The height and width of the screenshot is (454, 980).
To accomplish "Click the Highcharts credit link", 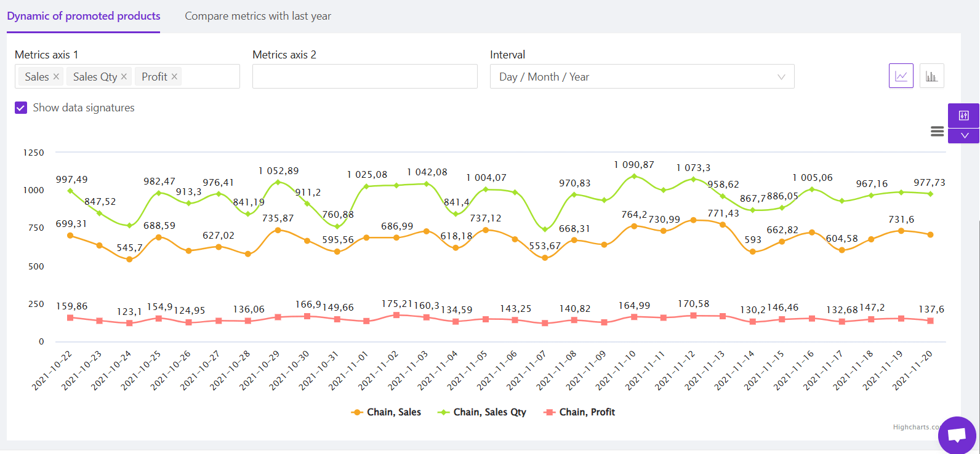I will (x=915, y=427).
